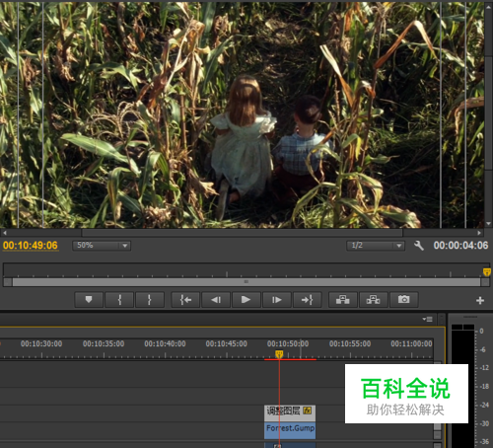
Task: Click the Go to In point button
Action: 185,300
